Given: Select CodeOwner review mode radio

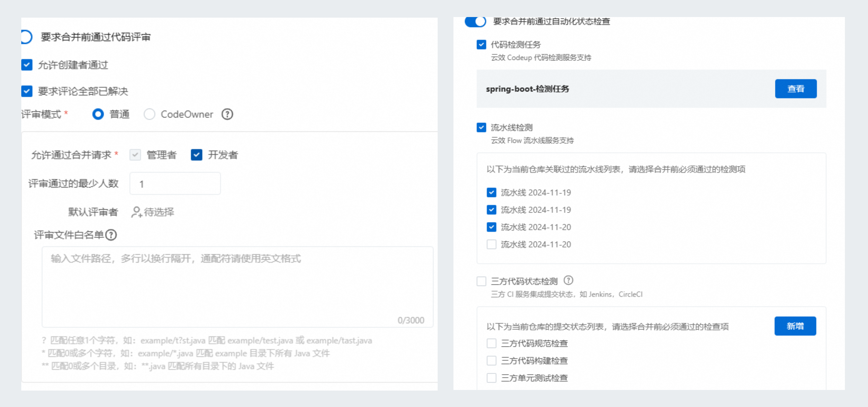Looking at the screenshot, I should pos(149,114).
